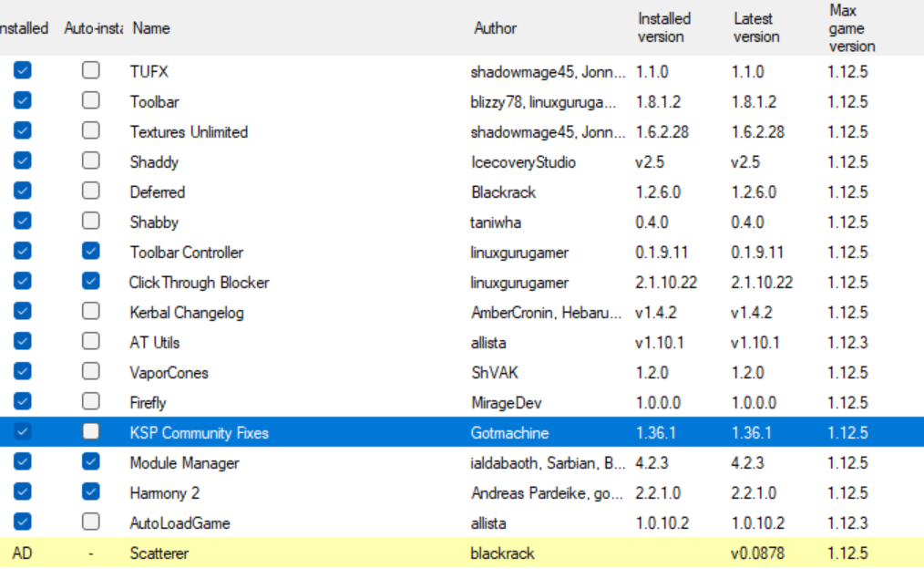Disable auto-installed for Toolbar Controller

pos(90,252)
